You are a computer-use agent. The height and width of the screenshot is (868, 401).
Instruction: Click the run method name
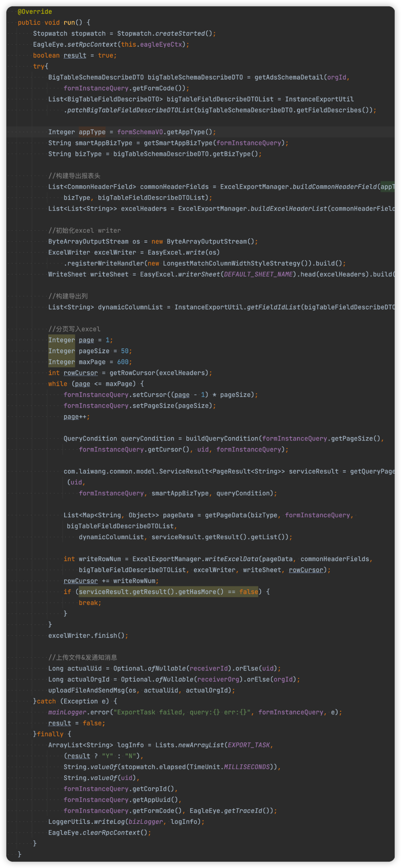pyautogui.click(x=69, y=23)
